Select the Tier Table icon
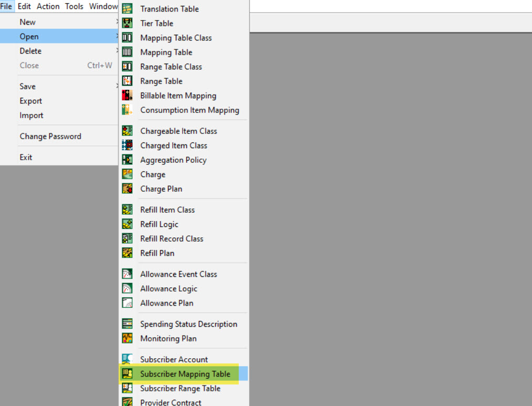Image resolution: width=532 pixels, height=406 pixels. pyautogui.click(x=127, y=23)
